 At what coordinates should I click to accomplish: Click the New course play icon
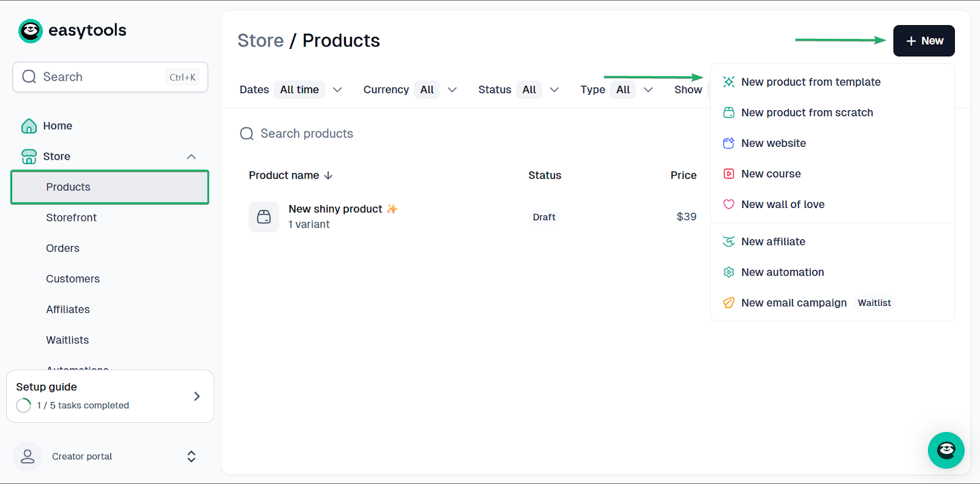pyautogui.click(x=729, y=174)
